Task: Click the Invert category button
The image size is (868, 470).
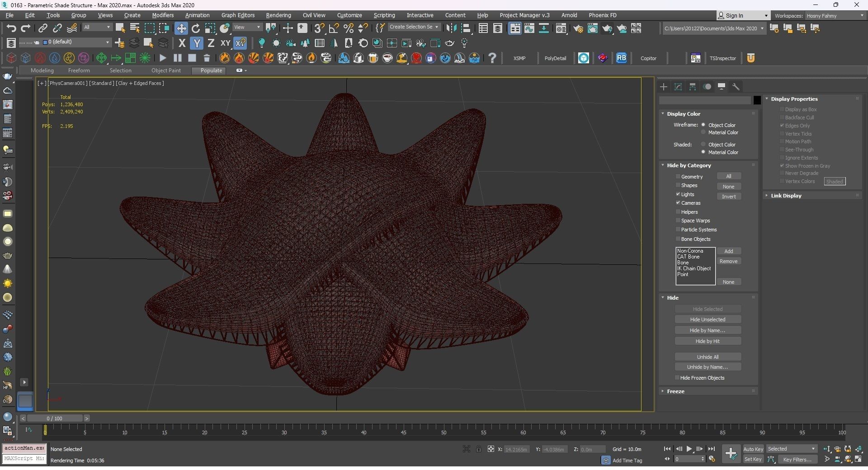Action: point(729,197)
